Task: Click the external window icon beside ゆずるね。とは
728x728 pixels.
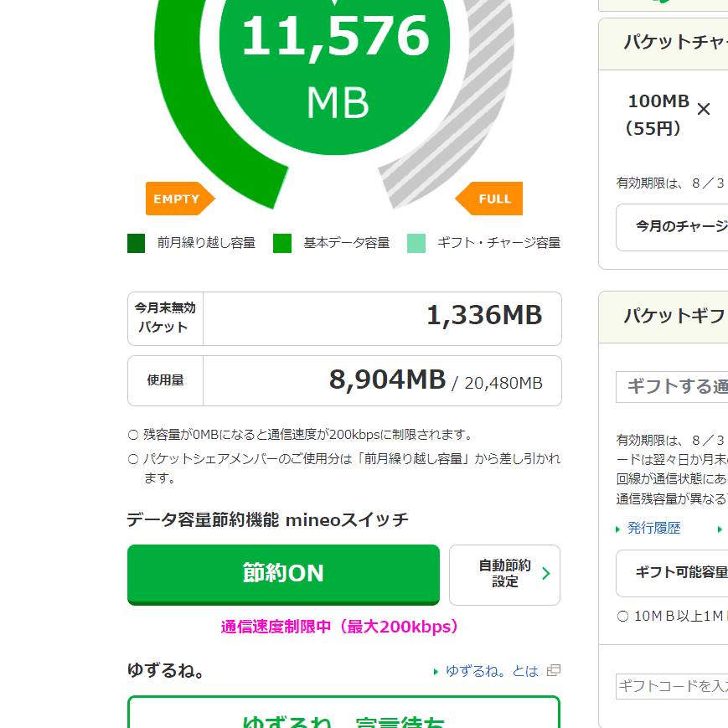Action: 554,670
